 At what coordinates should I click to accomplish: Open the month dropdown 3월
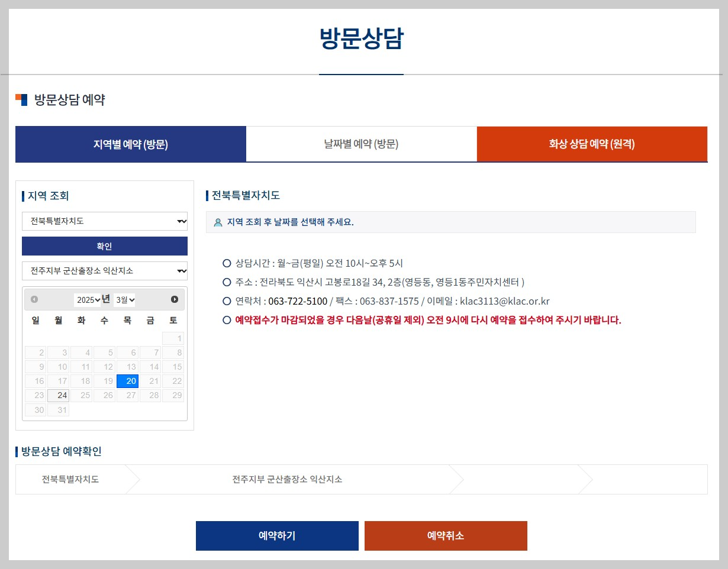pyautogui.click(x=125, y=300)
